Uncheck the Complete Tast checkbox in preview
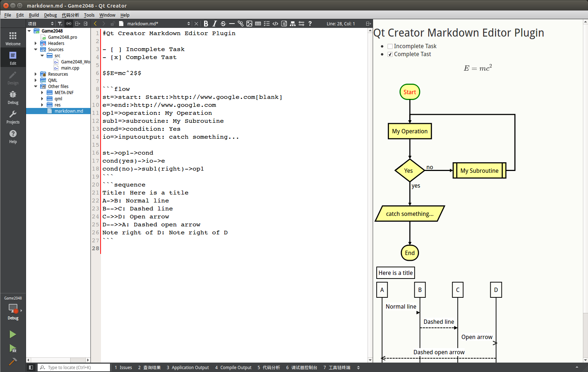588x372 pixels. pyautogui.click(x=390, y=54)
